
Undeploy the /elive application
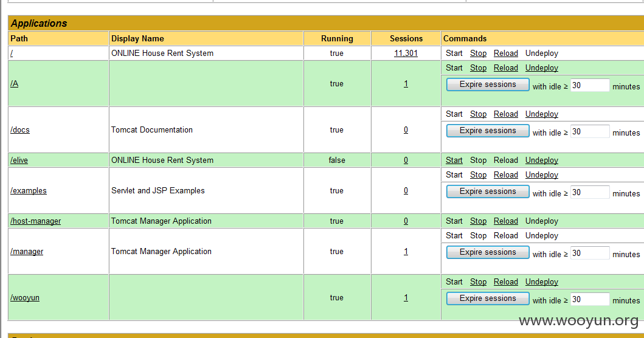click(542, 160)
